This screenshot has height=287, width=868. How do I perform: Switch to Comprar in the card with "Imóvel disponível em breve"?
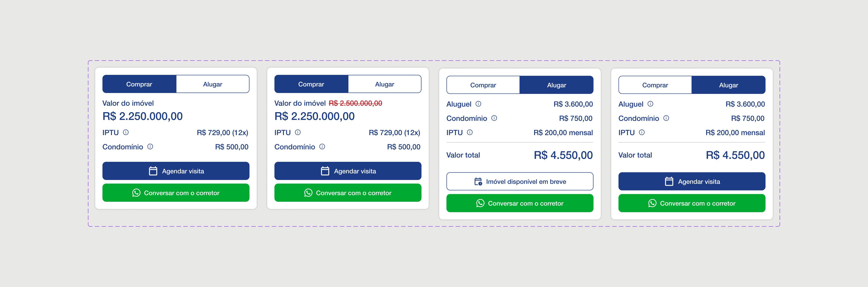483,85
